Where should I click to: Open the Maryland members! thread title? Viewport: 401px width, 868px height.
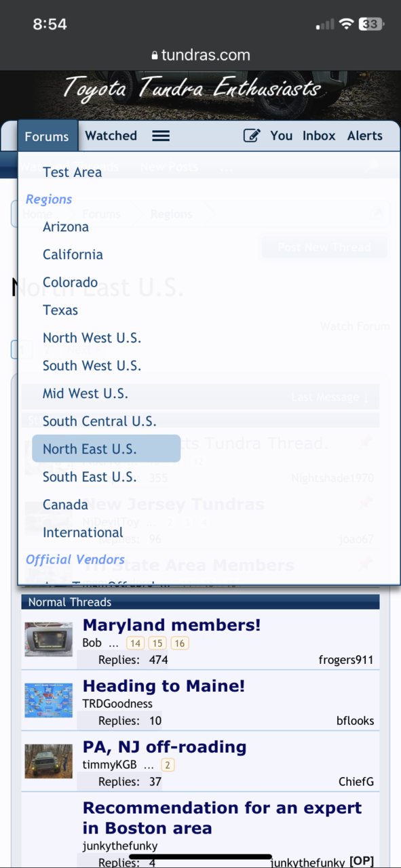click(x=172, y=625)
